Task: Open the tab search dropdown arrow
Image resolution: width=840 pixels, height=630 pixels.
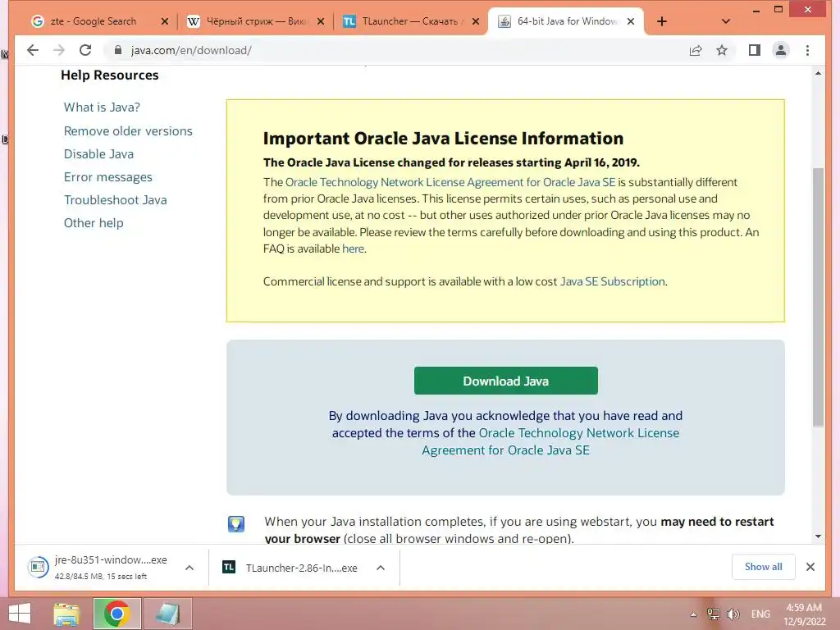Action: pyautogui.click(x=726, y=21)
